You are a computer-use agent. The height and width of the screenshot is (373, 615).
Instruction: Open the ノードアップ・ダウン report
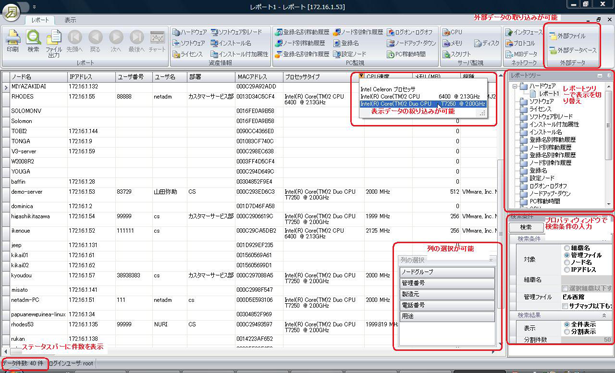[411, 43]
